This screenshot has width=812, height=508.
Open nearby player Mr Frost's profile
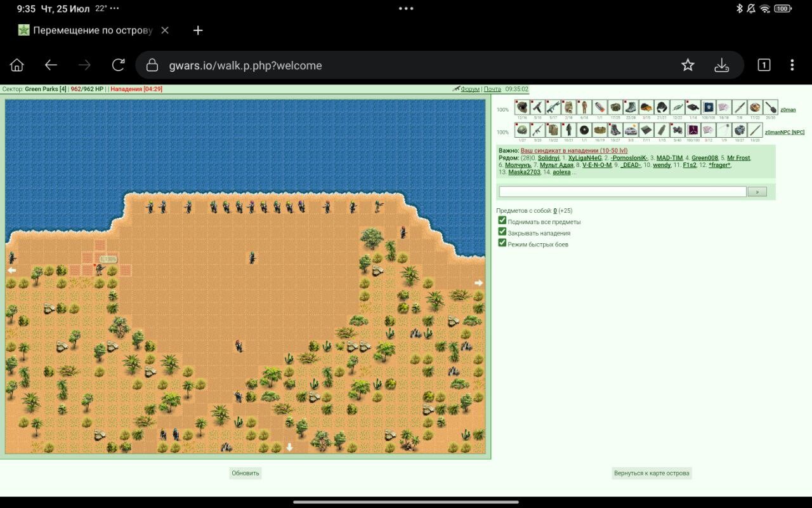coord(738,157)
